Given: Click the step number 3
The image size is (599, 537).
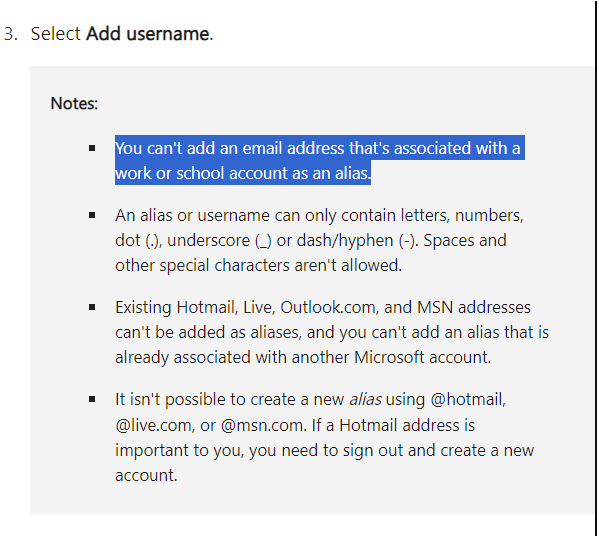Looking at the screenshot, I should coord(11,34).
